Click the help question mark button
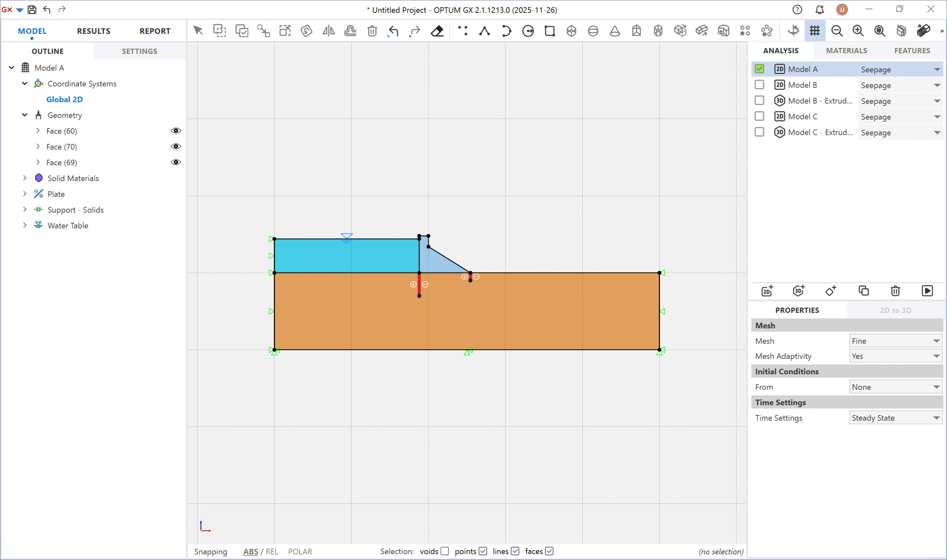 click(797, 10)
